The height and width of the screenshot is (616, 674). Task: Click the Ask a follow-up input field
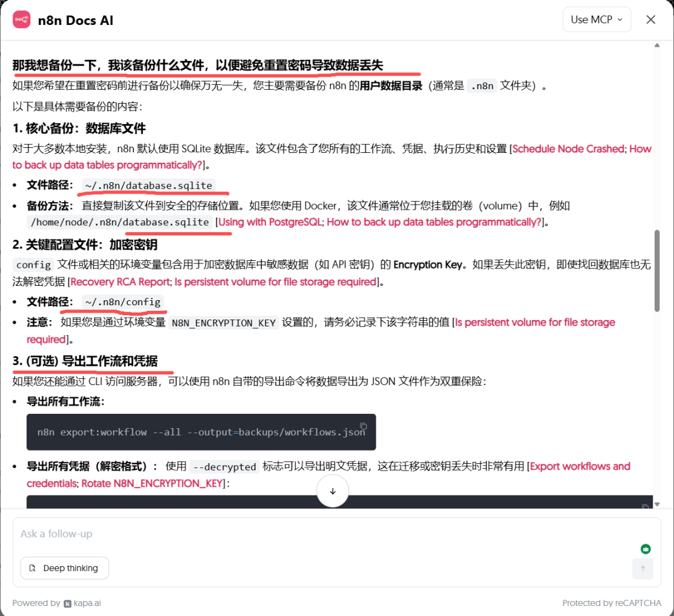click(x=187, y=534)
